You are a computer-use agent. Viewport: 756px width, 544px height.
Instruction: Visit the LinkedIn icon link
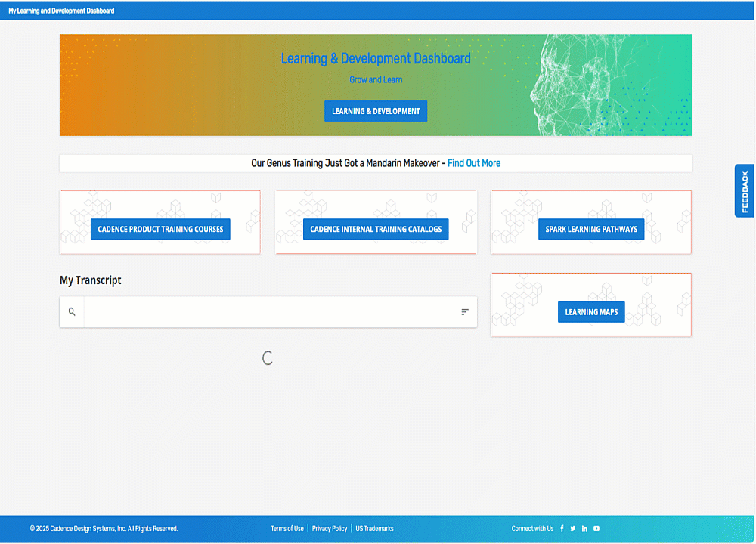point(584,529)
